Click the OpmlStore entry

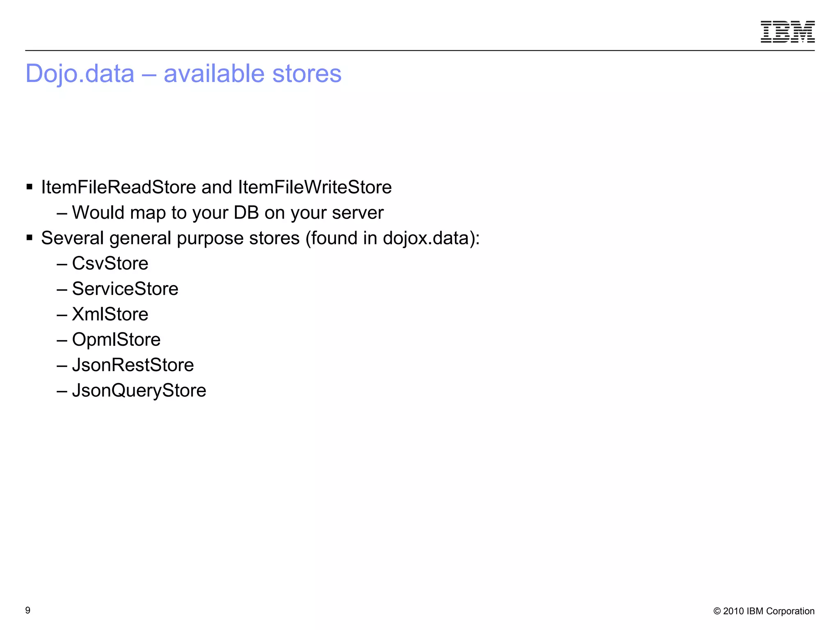pyautogui.click(x=116, y=340)
